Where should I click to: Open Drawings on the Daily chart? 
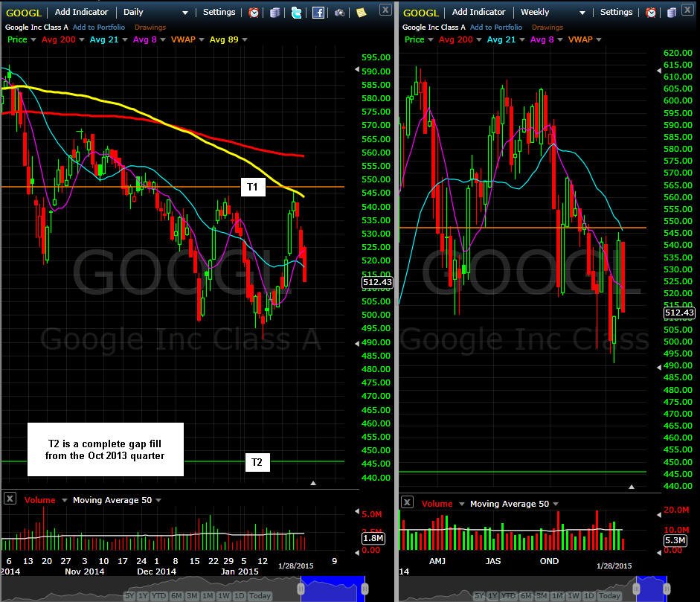tap(150, 28)
